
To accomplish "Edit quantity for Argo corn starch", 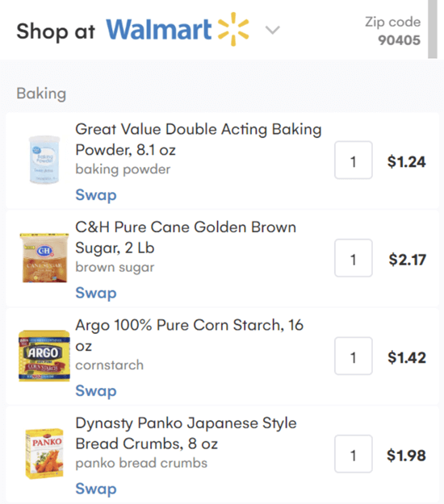I will [354, 356].
